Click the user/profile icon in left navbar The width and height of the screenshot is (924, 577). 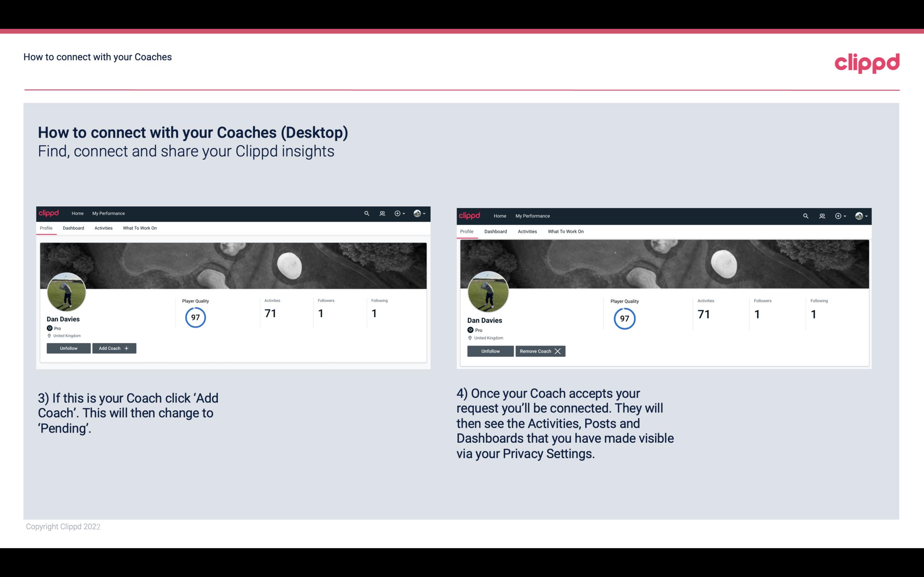coord(383,214)
